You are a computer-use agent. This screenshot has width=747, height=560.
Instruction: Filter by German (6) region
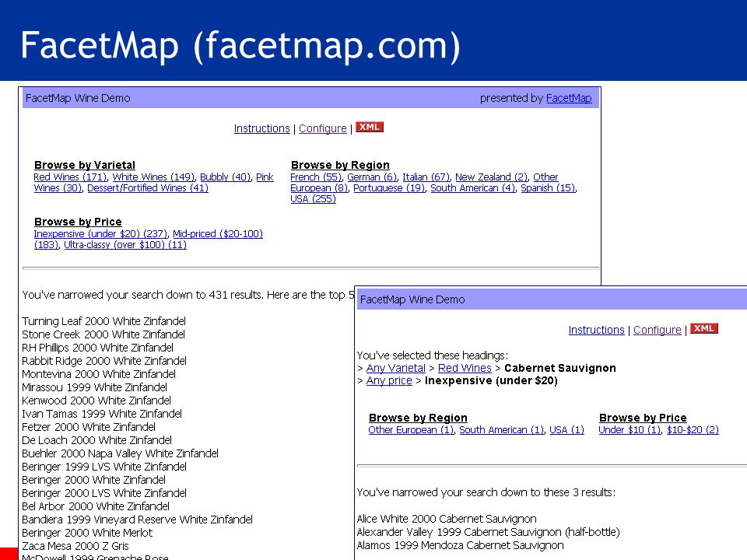pos(372,177)
